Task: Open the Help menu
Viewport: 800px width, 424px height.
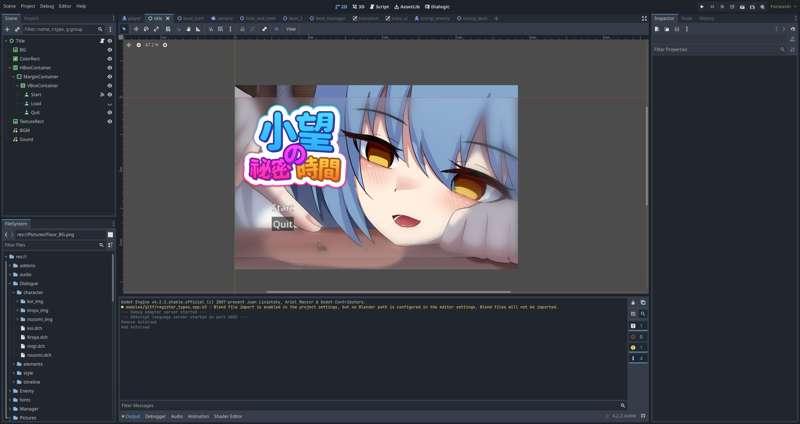Action: 81,6
